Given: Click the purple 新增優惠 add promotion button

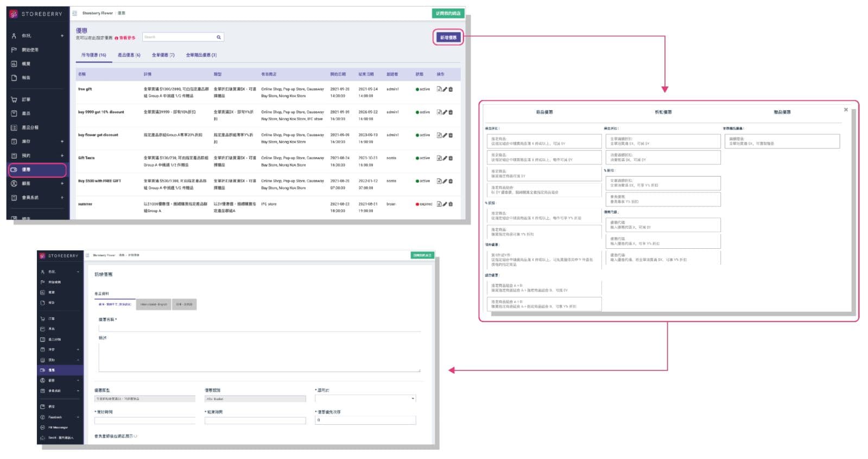Looking at the screenshot, I should click(448, 37).
